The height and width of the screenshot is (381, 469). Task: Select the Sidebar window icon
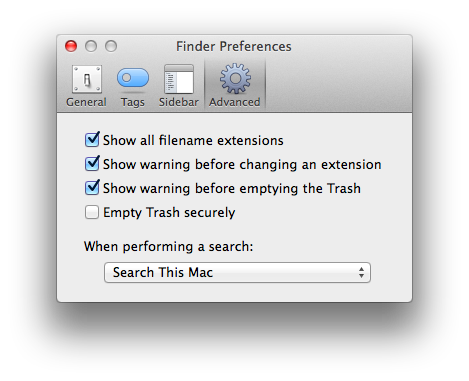[179, 79]
